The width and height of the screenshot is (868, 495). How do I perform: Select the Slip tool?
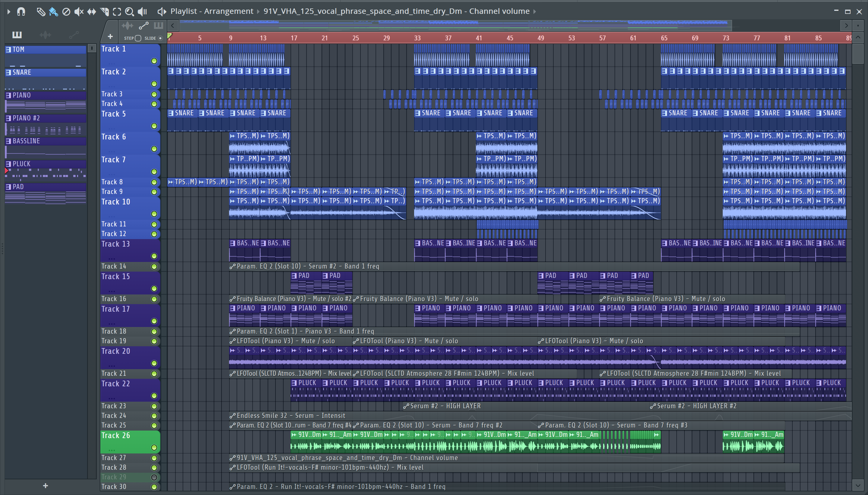92,11
